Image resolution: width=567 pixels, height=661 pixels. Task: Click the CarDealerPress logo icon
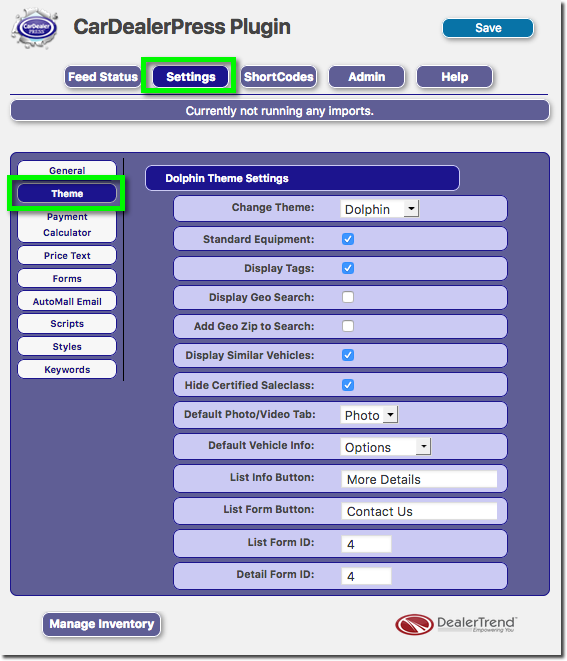(35, 28)
